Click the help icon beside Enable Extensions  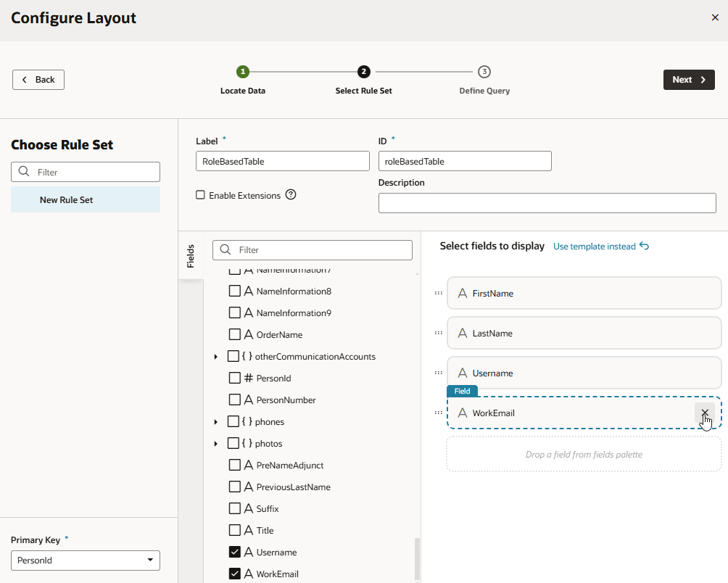coord(291,195)
